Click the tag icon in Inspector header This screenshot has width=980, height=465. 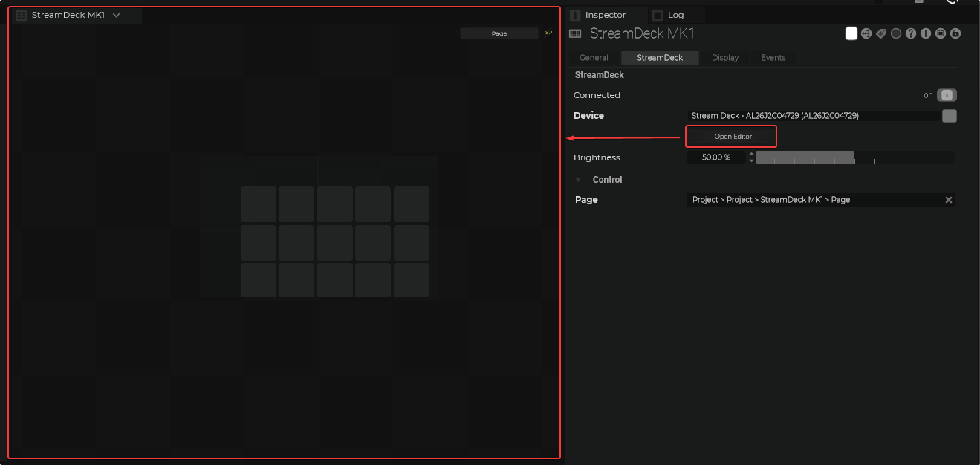(881, 33)
